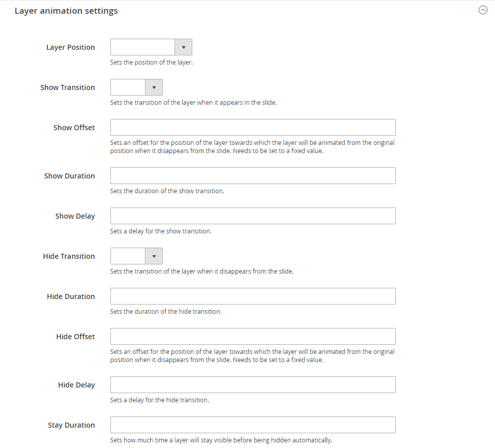Focus the Show Duration input field
The image size is (495, 448).
pyautogui.click(x=253, y=176)
